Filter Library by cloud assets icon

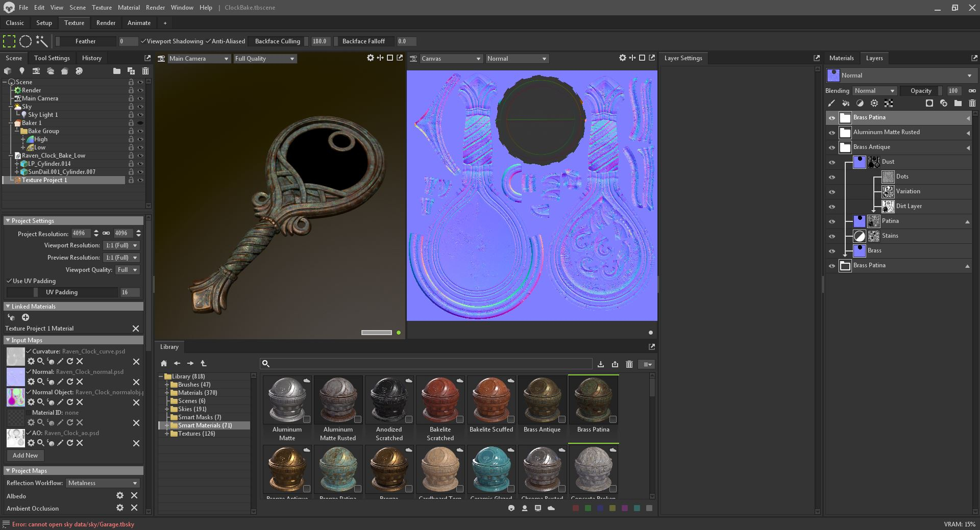[551, 508]
